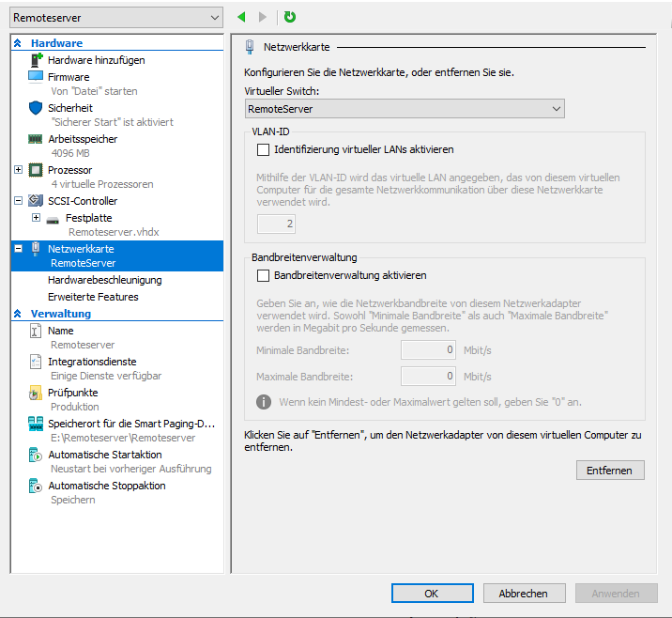Select Hardwarebeschleunigung sub-item
The height and width of the screenshot is (618, 672).
coord(105,280)
